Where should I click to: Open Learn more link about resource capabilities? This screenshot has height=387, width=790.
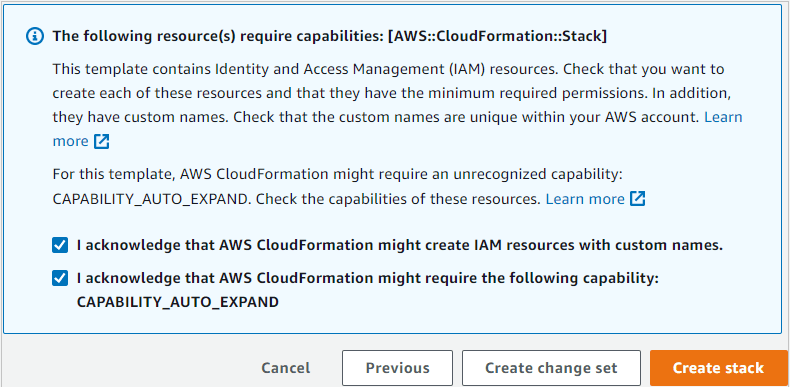[x=585, y=199]
